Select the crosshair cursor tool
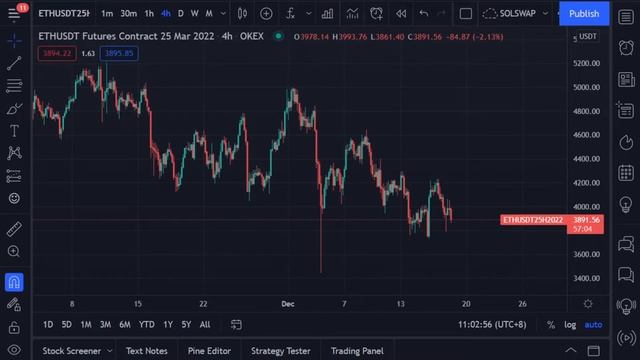 (14, 41)
